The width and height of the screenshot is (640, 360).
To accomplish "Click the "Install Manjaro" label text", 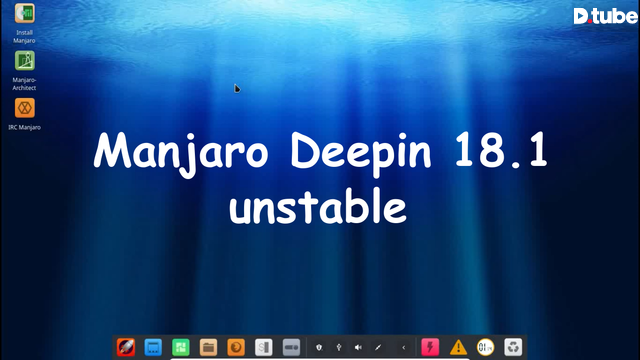I will [24, 36].
